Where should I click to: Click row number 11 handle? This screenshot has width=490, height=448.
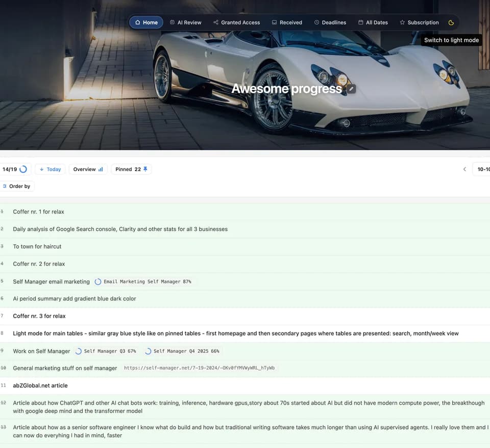(3, 385)
